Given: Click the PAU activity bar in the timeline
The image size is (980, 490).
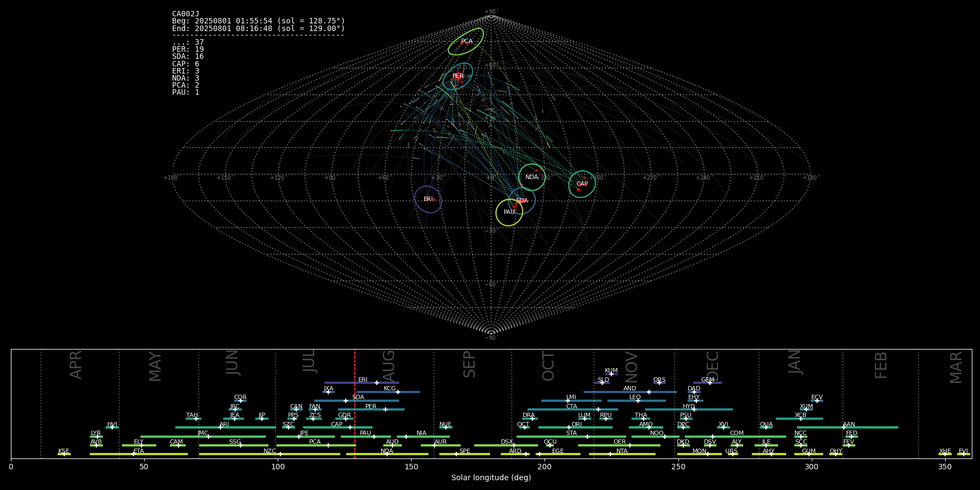Looking at the screenshot, I should pyautogui.click(x=366, y=436).
